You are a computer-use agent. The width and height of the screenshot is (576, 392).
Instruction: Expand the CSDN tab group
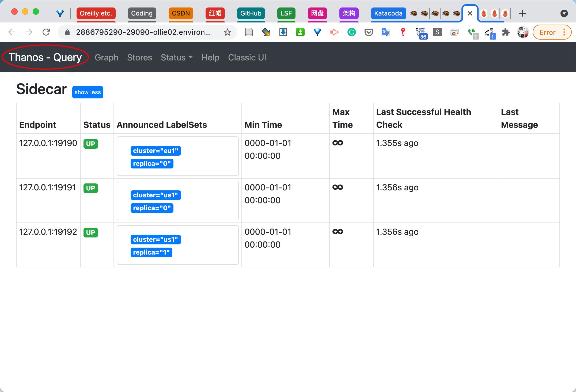coord(181,13)
